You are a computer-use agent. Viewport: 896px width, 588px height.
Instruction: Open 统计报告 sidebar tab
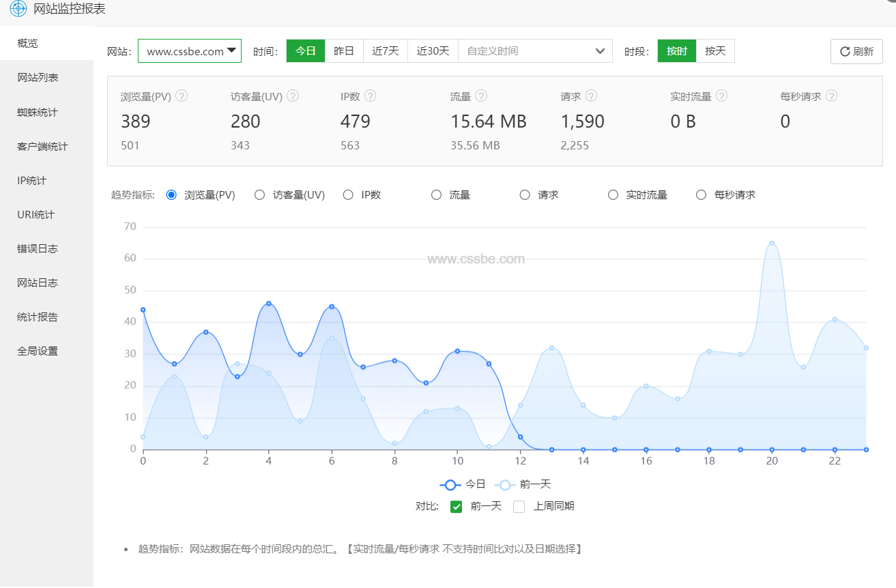(x=46, y=317)
